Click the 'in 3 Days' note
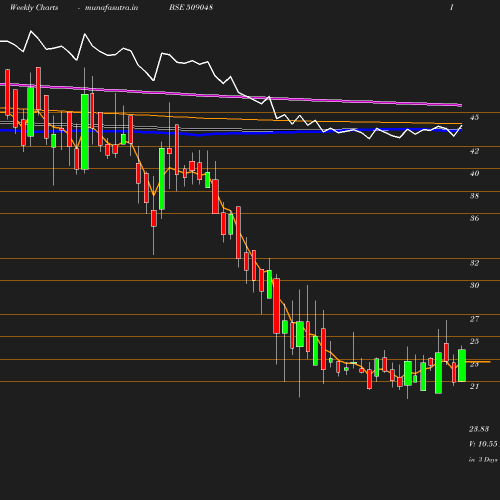Image resolution: width=500 pixels, height=500 pixels. click(x=483, y=459)
